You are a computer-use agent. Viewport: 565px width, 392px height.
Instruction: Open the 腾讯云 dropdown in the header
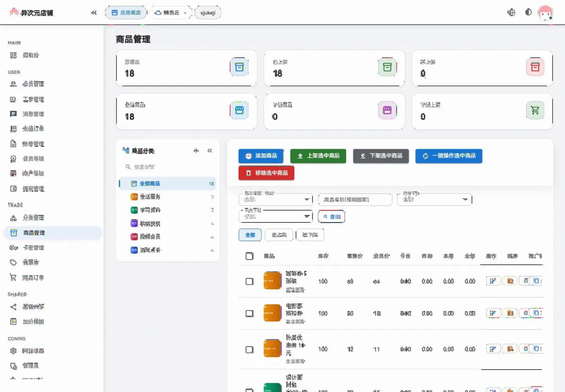[x=171, y=13]
